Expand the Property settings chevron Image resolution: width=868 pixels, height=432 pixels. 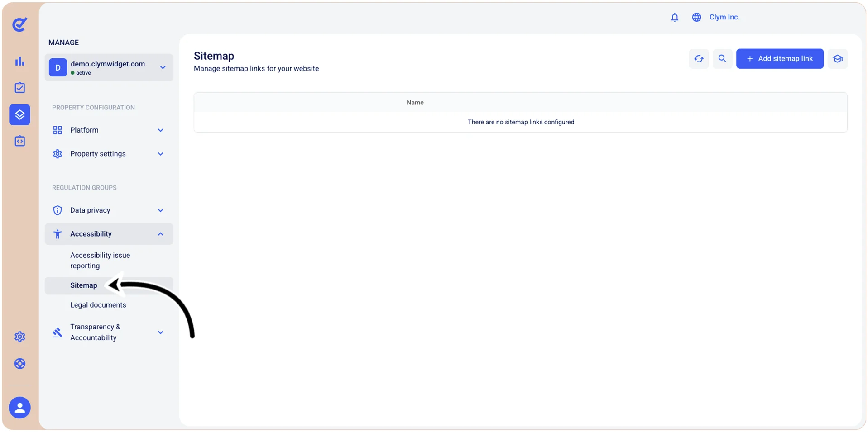tap(160, 154)
